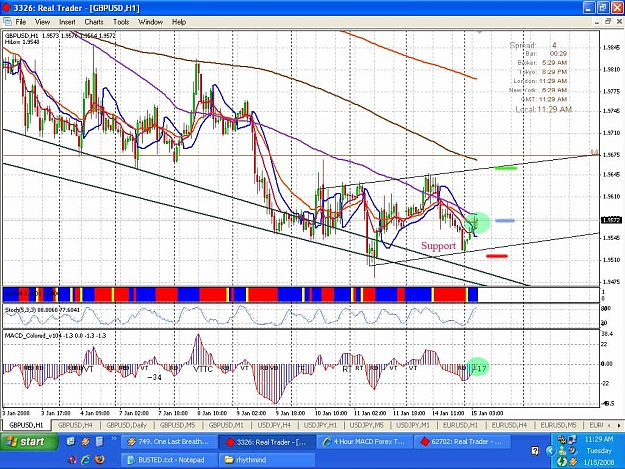Open the Charts menu
Image resolution: width=625 pixels, height=469 pixels.
tap(94, 22)
